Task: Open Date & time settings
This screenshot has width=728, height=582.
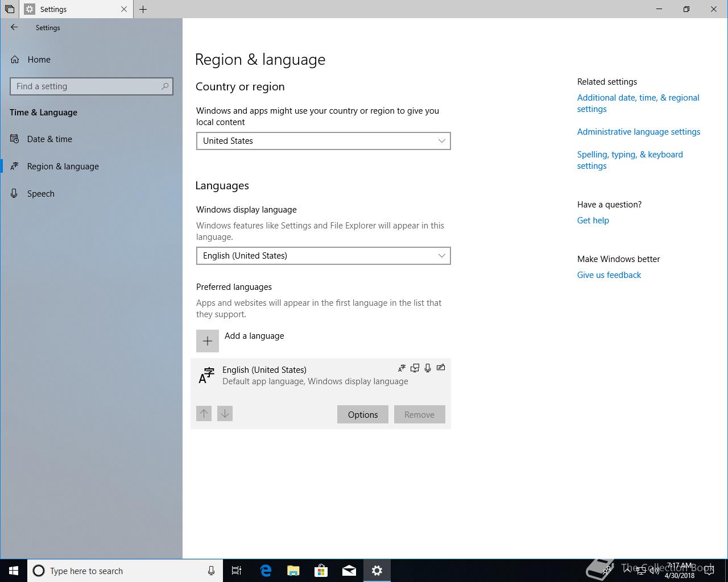Action: point(91,139)
